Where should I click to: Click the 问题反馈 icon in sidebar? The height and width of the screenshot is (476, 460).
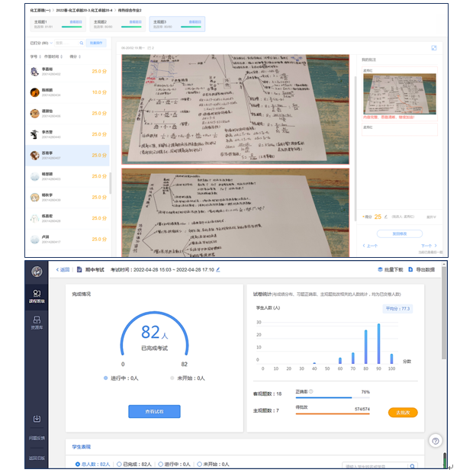click(37, 421)
